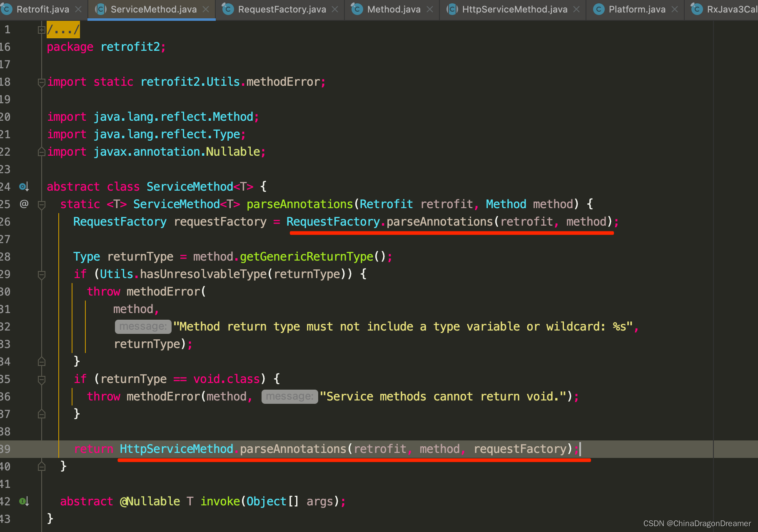Switch to the Retrofit.java tab
The height and width of the screenshot is (532, 758).
point(42,9)
